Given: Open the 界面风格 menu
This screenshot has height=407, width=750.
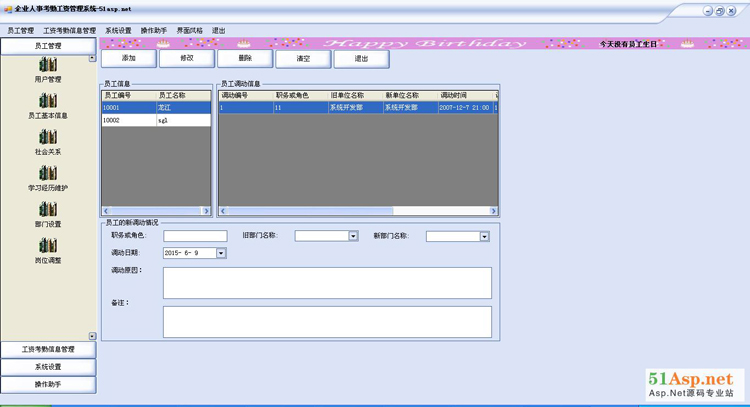Looking at the screenshot, I should point(189,30).
